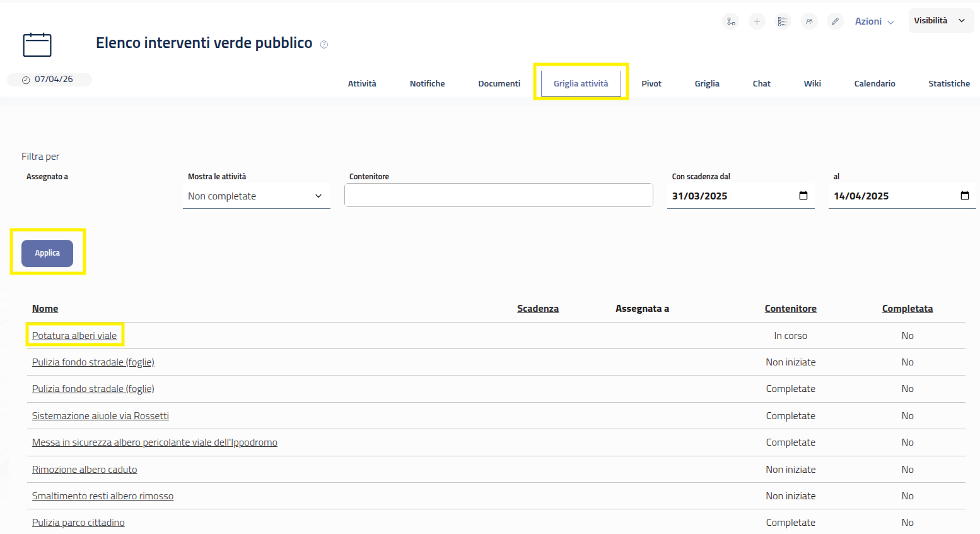Open the checklist icon in header
The width and height of the screenshot is (980, 534).
pyautogui.click(x=783, y=21)
